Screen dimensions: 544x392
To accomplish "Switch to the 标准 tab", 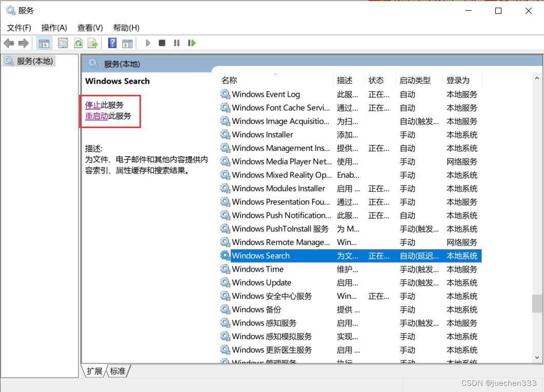I will pyautogui.click(x=118, y=371).
